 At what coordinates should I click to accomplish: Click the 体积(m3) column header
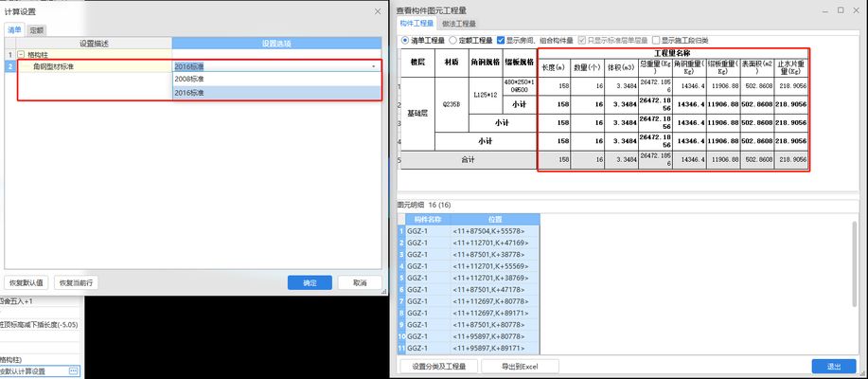coord(621,67)
